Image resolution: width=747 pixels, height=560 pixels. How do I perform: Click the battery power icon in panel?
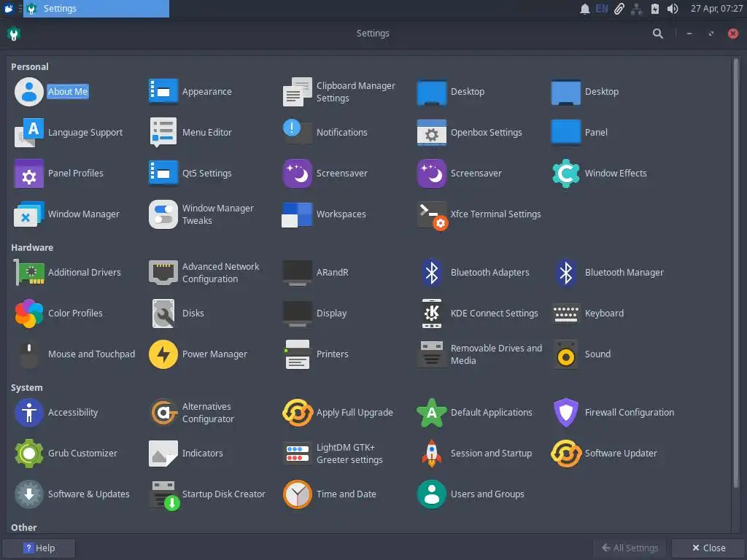[654, 9]
